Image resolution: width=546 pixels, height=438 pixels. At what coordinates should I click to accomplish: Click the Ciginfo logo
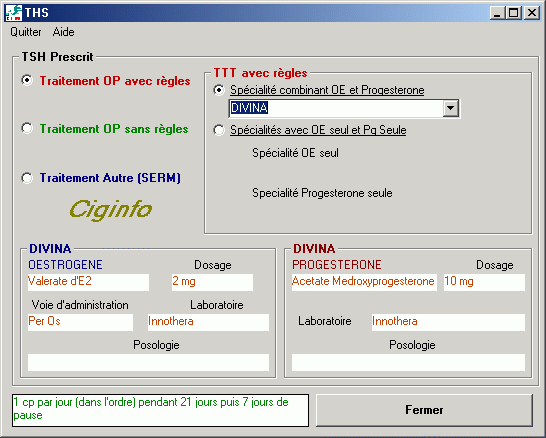click(111, 210)
